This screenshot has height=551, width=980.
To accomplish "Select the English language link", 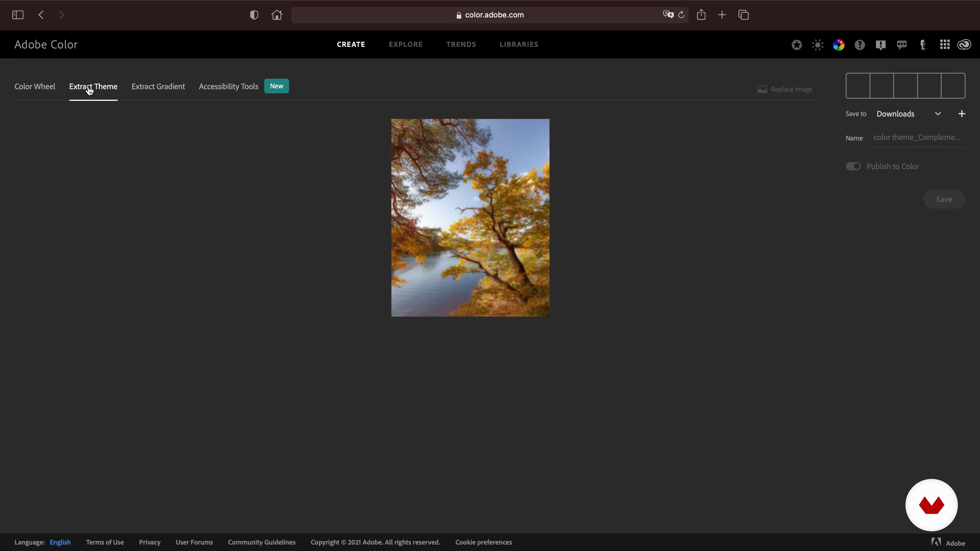I will tap(60, 542).
